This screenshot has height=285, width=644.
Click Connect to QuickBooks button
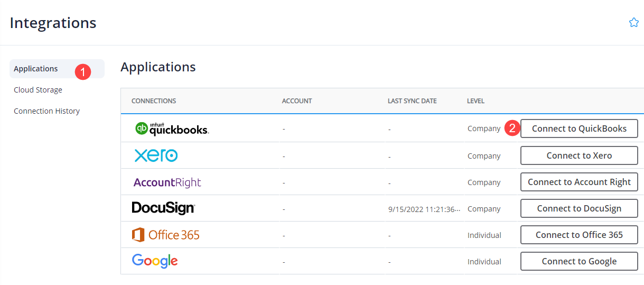click(x=579, y=128)
